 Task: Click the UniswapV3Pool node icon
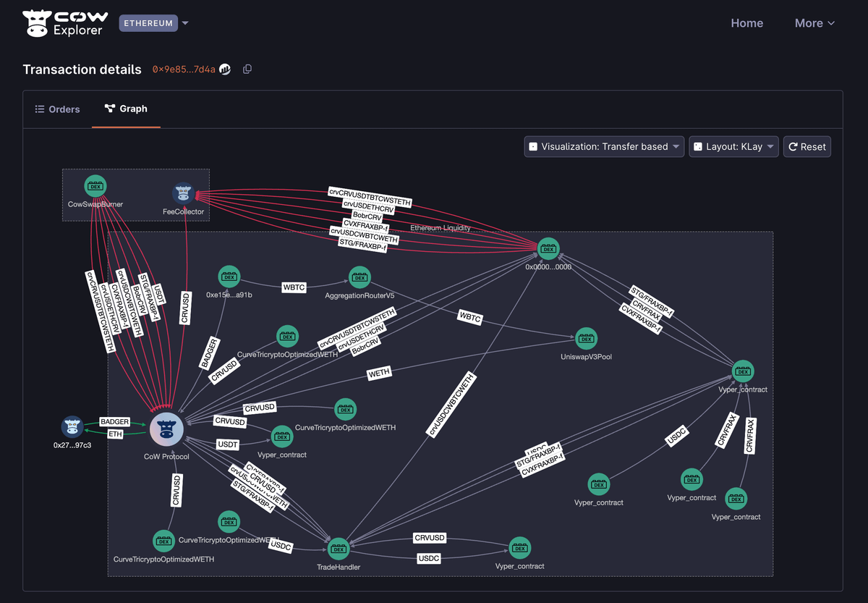pyautogui.click(x=586, y=339)
